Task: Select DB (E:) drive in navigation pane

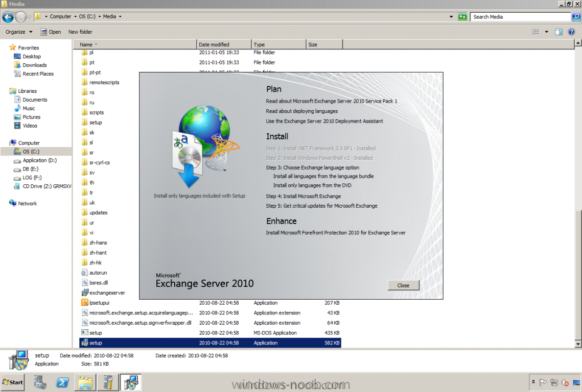Action: (x=31, y=169)
